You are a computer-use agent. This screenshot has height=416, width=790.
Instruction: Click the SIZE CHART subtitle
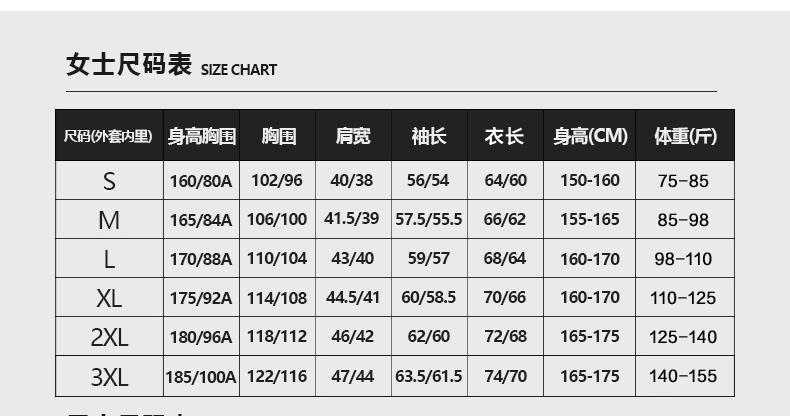click(x=239, y=70)
